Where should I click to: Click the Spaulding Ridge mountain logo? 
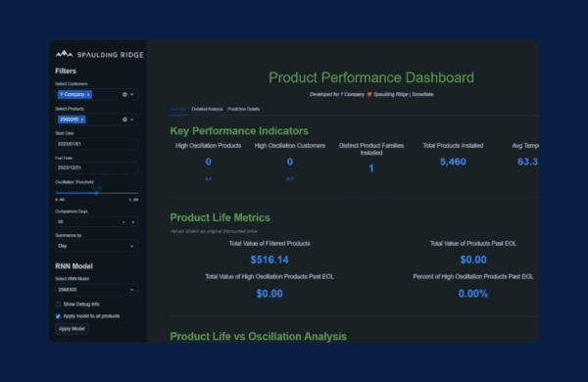tap(64, 54)
